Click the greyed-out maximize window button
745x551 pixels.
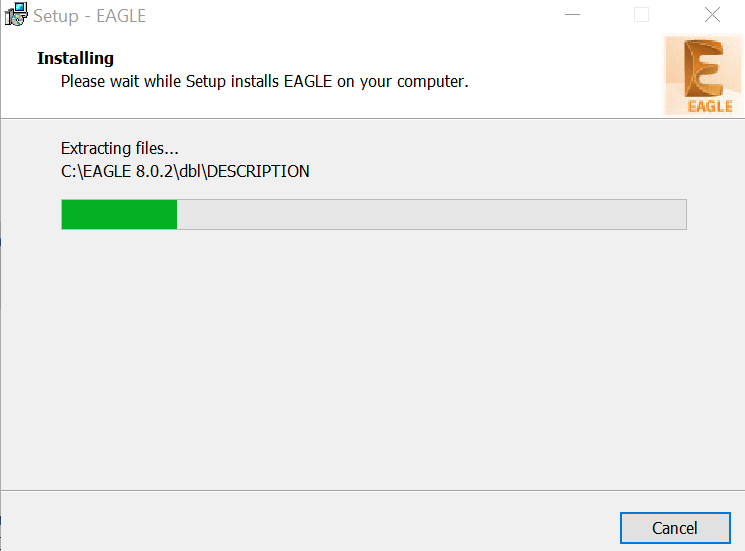tap(641, 15)
